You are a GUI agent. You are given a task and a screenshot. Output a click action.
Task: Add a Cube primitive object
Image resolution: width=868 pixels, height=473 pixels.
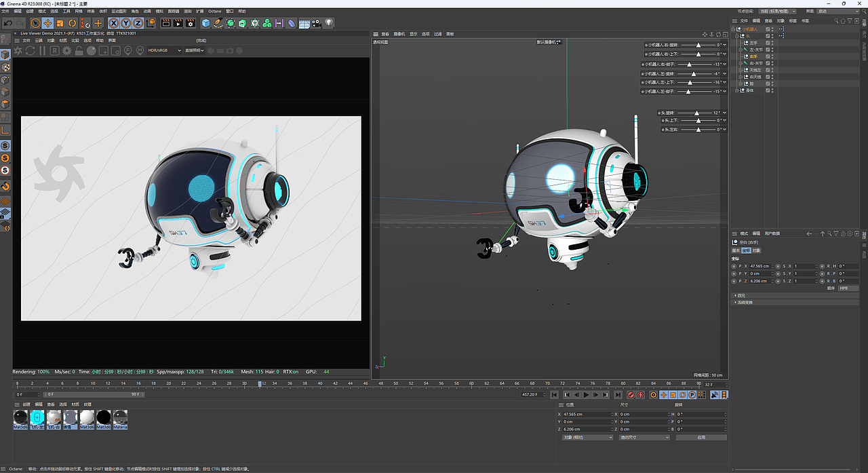(206, 23)
